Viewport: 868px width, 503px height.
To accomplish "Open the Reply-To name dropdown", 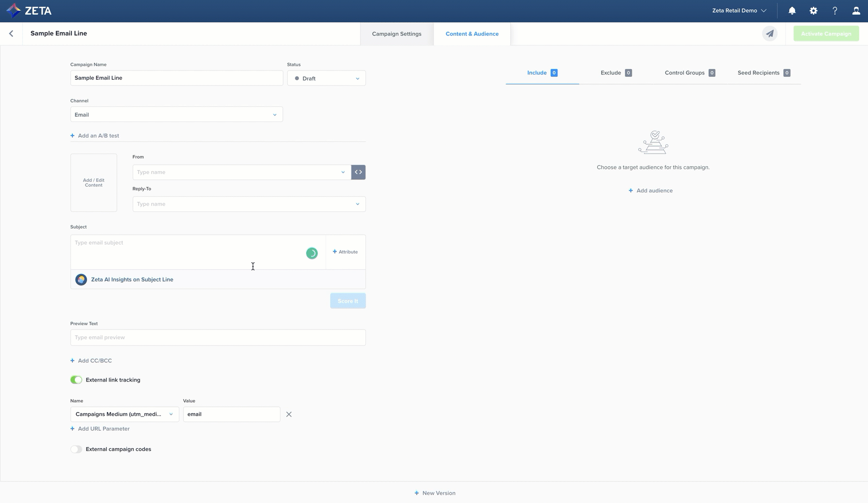I will click(249, 204).
